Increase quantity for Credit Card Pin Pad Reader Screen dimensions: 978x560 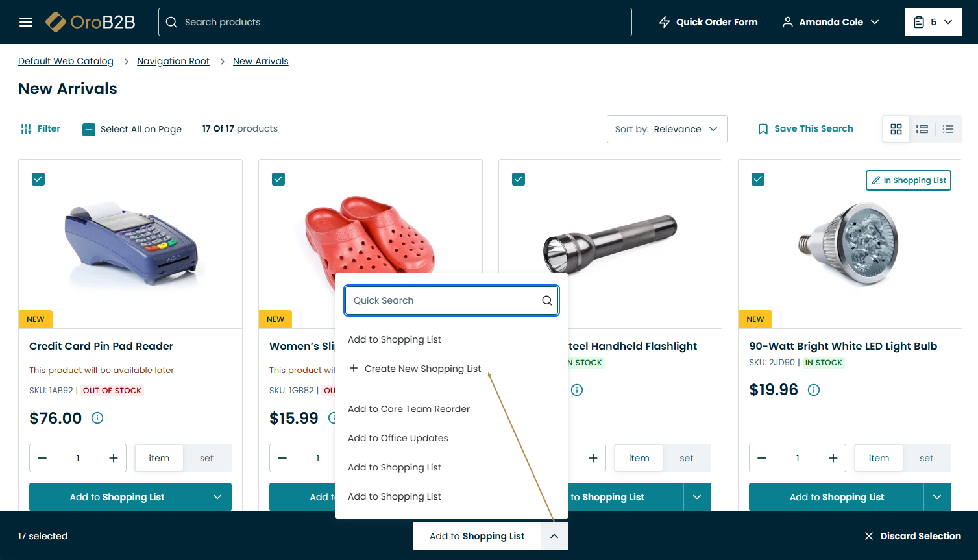tap(114, 458)
